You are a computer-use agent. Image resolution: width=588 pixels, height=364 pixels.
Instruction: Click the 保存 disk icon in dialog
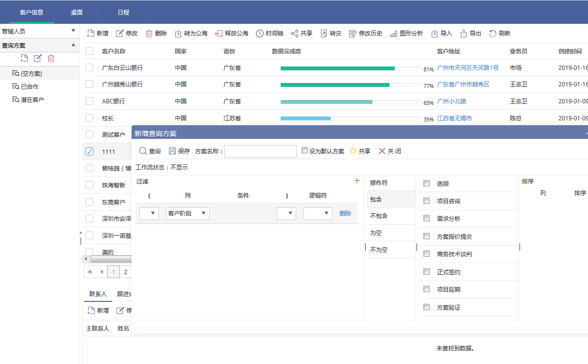pyautogui.click(x=172, y=151)
